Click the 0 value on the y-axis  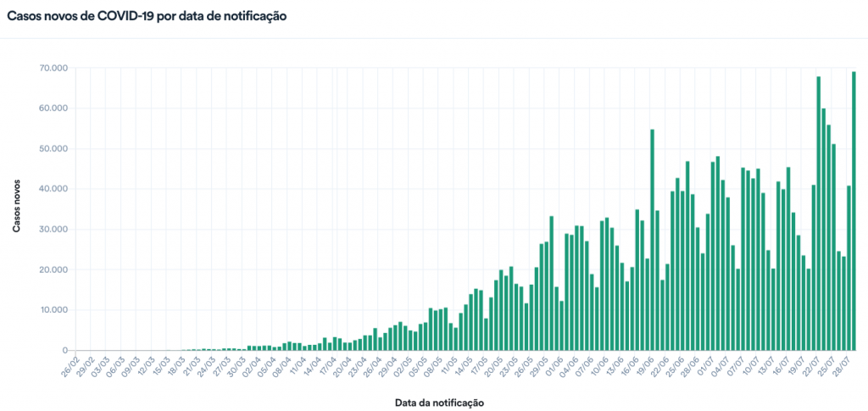point(65,350)
